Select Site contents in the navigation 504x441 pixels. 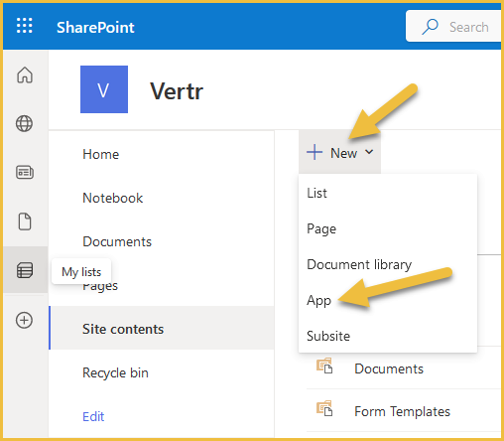162,329
